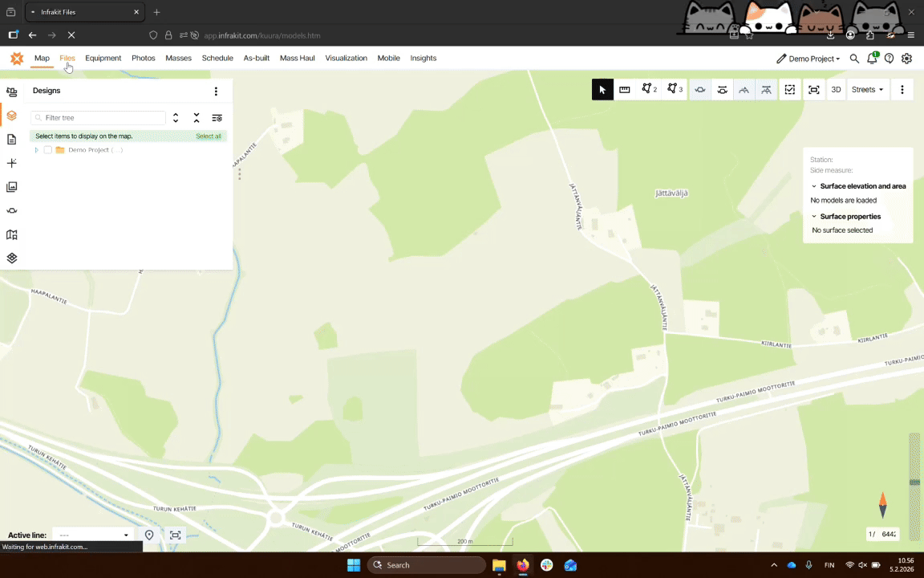Expand the Demo Project tree folder

(37, 150)
